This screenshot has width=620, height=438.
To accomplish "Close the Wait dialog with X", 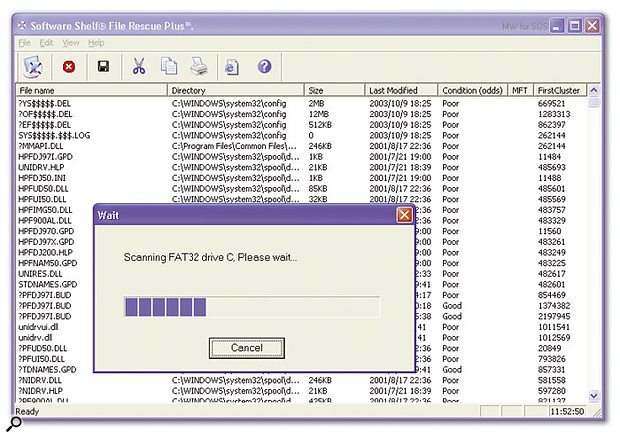I will coord(403,215).
